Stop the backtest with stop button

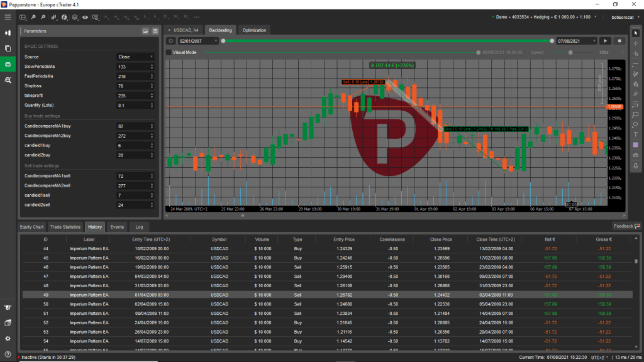pos(619,41)
